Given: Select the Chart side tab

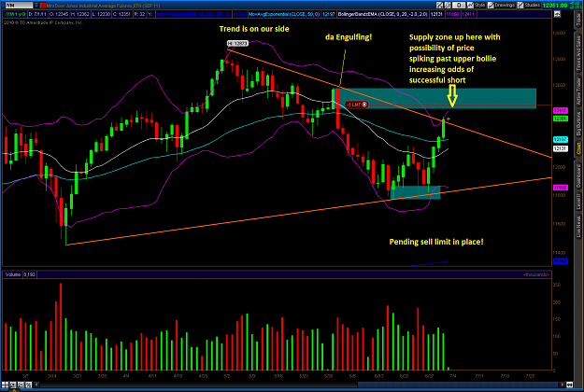Looking at the screenshot, I should click(x=578, y=148).
